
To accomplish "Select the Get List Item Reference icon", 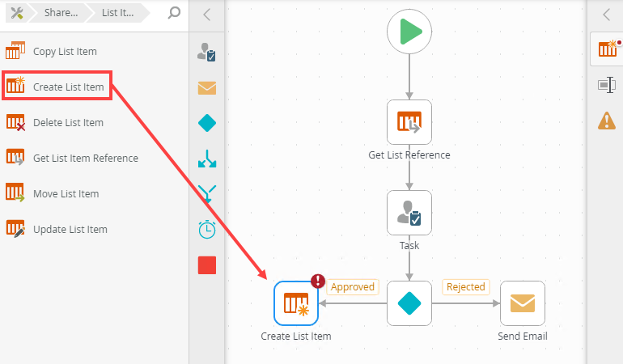I will pos(15,158).
